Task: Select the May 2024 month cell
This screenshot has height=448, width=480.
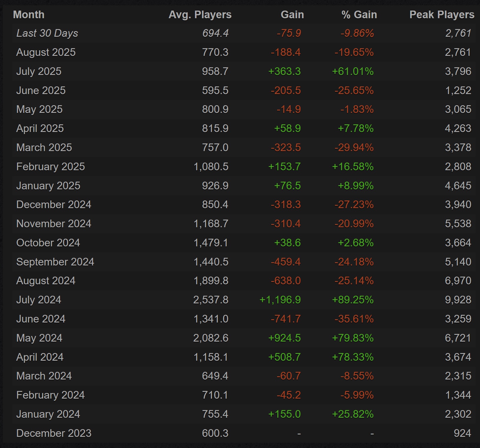Action: (x=39, y=338)
